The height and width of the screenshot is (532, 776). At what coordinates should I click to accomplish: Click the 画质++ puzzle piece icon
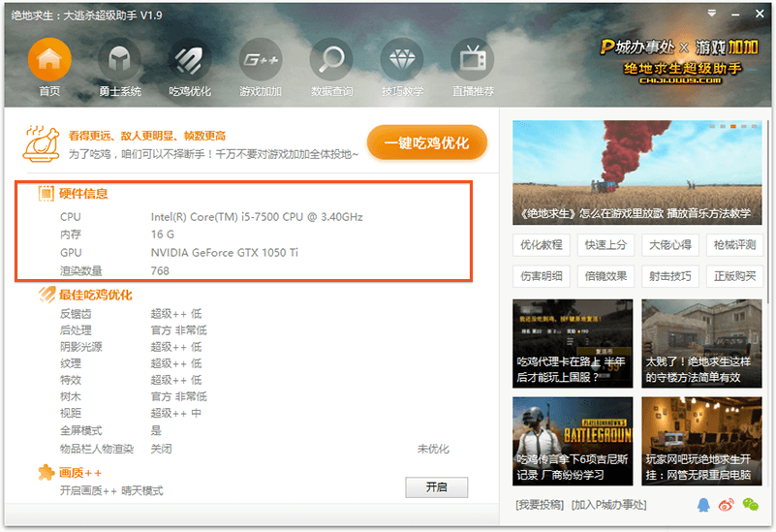(x=47, y=473)
